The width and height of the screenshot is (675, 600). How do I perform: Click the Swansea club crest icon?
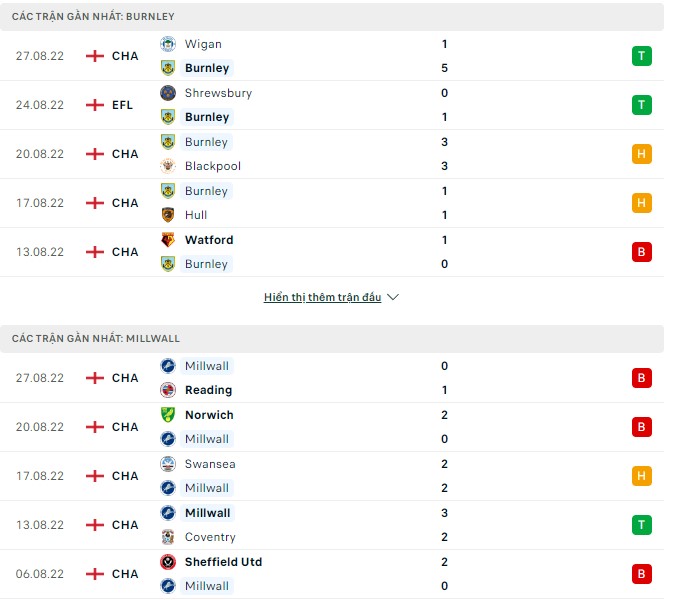point(168,464)
